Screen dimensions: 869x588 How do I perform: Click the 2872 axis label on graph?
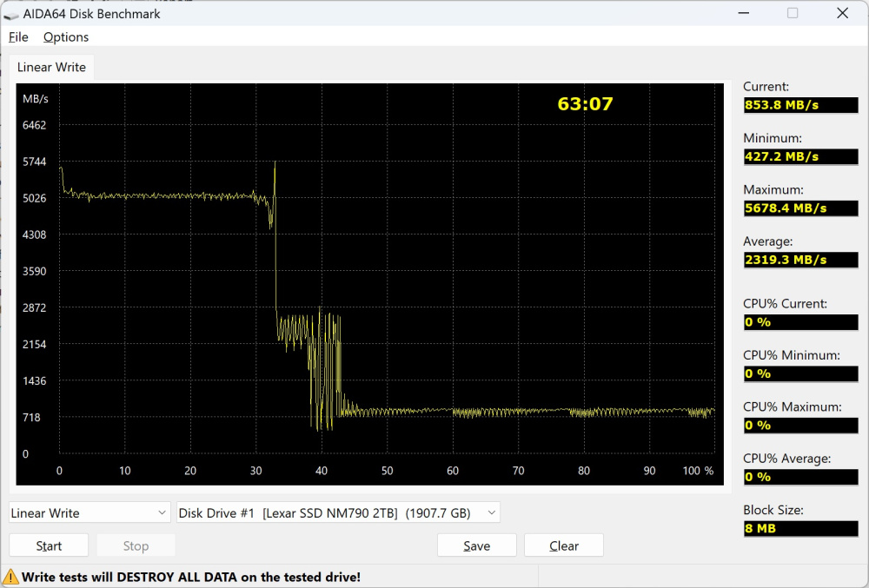pyautogui.click(x=35, y=307)
